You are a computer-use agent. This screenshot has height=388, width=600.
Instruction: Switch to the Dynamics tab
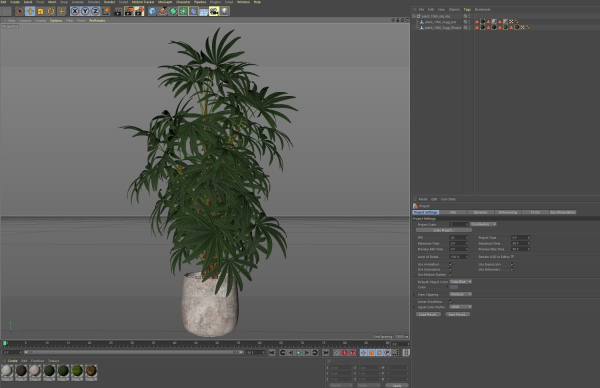coord(481,212)
